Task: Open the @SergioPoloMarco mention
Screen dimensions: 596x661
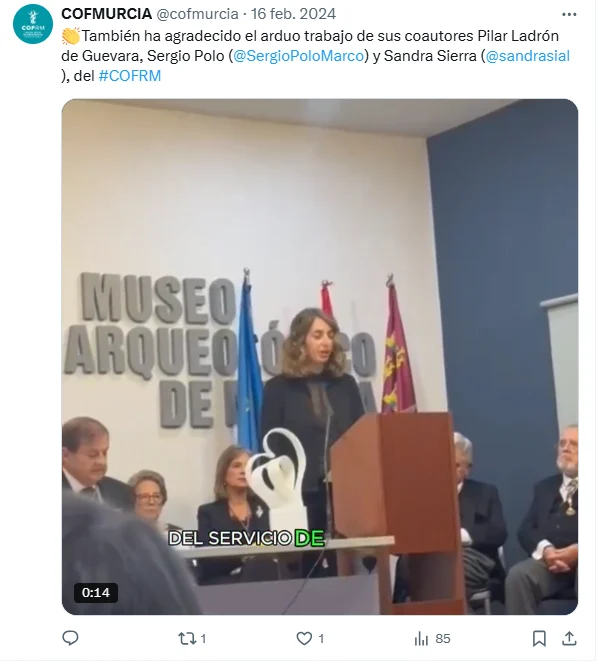Action: click(x=298, y=56)
